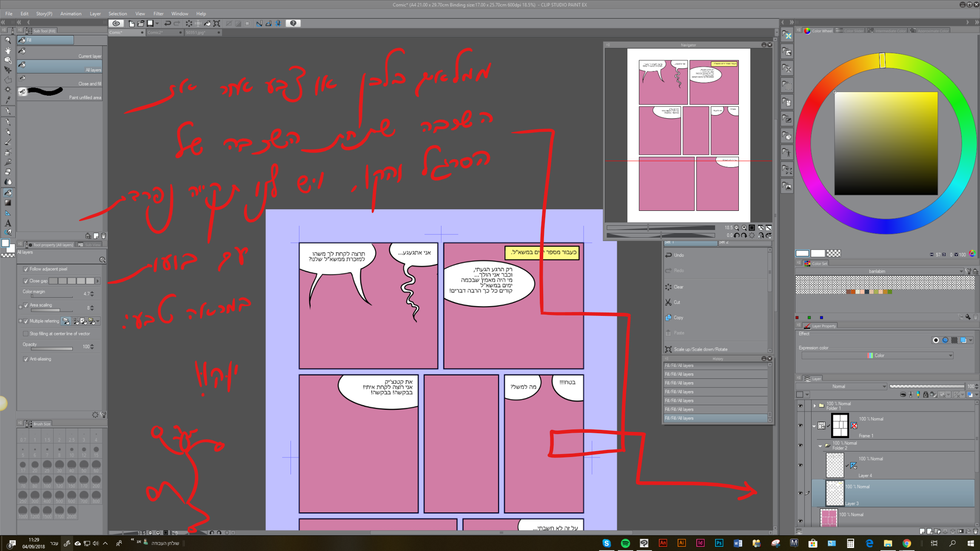
Task: Select the Eyedropper tool
Action: click(8, 99)
